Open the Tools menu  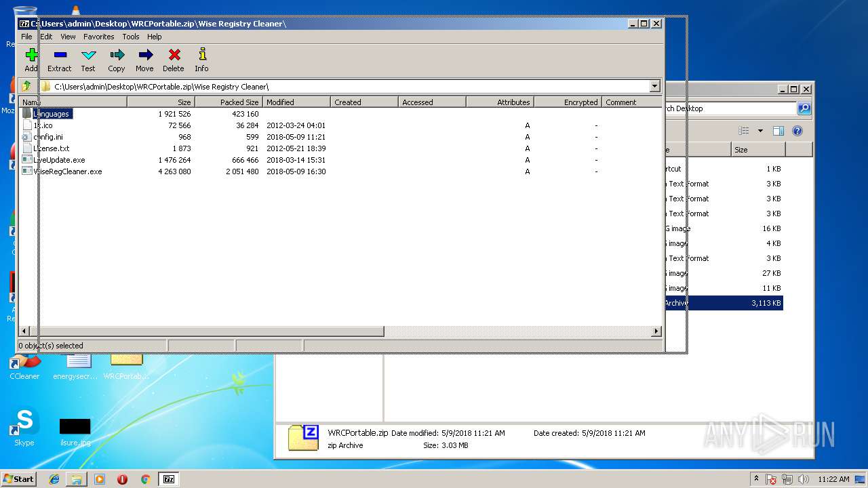point(131,37)
